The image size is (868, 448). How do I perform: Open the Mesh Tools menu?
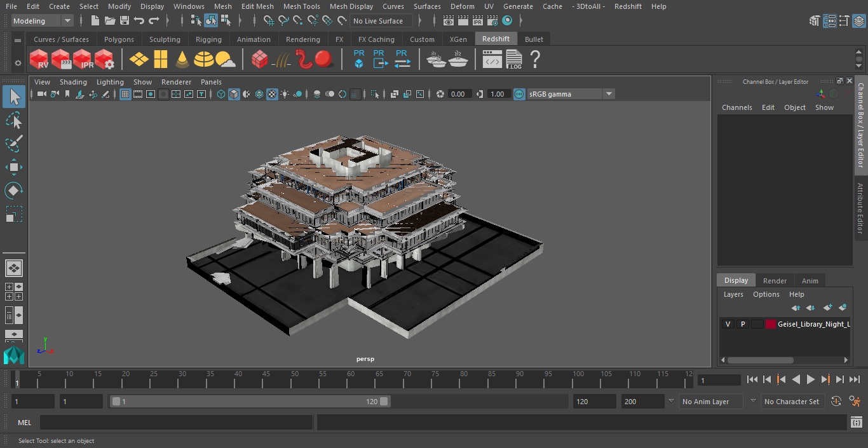[x=301, y=6]
